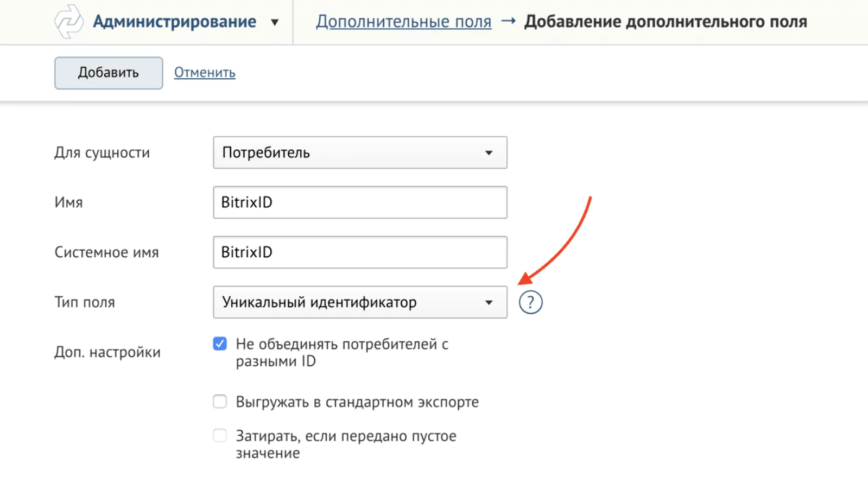Focus the Имя input field
Screen dimensions: 868x483
point(360,202)
